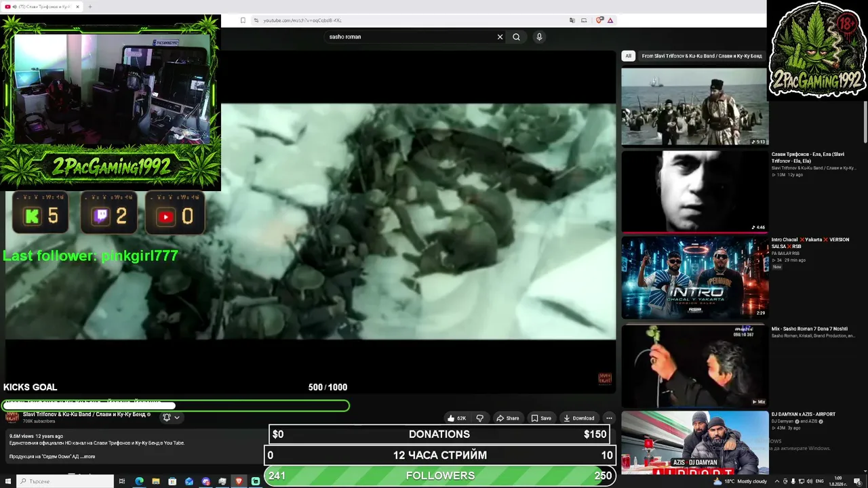The height and width of the screenshot is (488, 868).
Task: Dislike the video with thumbs-down button
Action: tap(480, 418)
